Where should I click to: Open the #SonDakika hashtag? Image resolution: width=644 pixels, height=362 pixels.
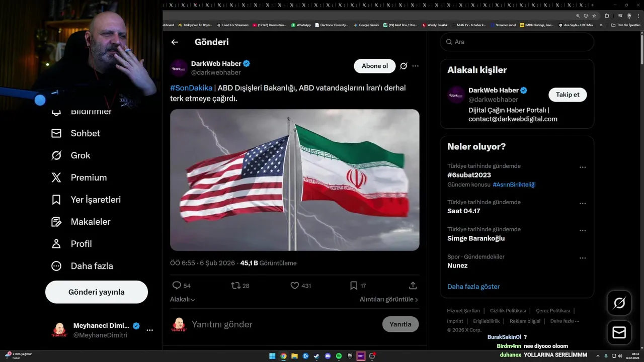coord(191,88)
